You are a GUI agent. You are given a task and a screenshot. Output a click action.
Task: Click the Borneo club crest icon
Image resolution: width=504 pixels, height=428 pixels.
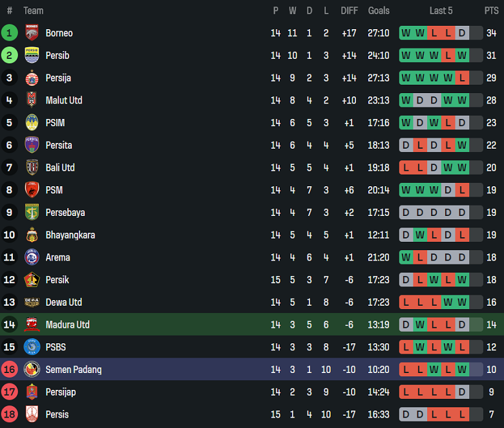(x=32, y=33)
